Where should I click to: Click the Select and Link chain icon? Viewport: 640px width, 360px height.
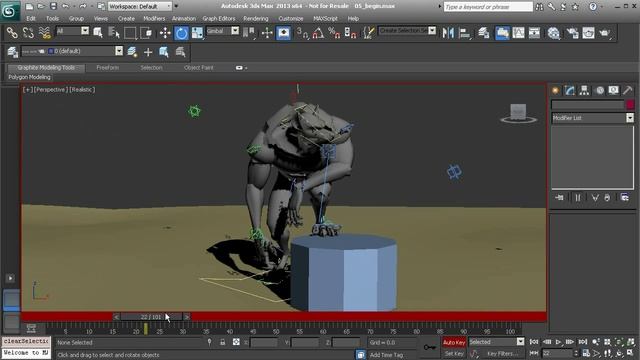12,33
